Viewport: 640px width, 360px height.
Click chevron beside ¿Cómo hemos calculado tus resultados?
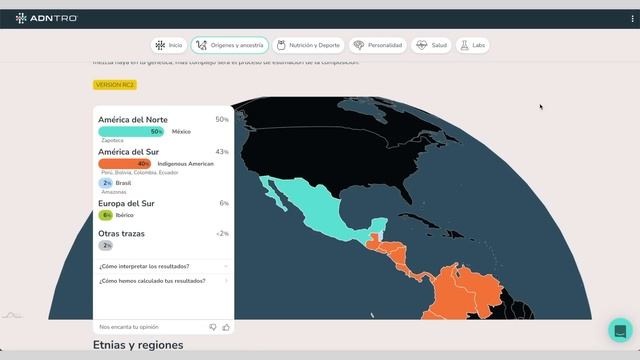coord(226,281)
